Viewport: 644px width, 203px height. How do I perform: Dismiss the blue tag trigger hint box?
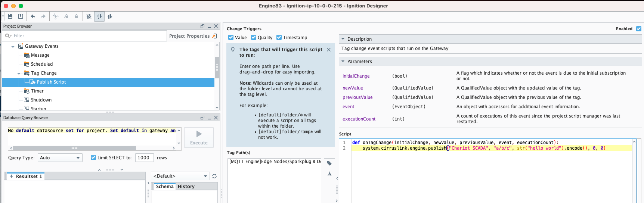329,50
